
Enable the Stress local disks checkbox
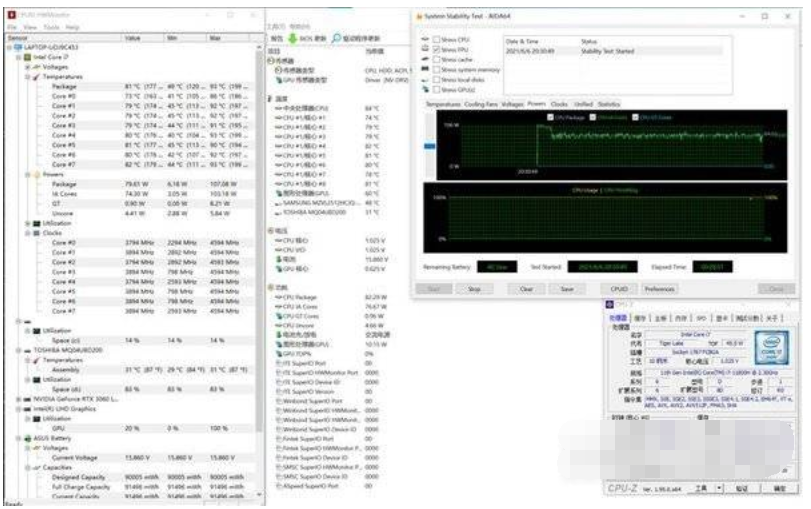click(437, 79)
